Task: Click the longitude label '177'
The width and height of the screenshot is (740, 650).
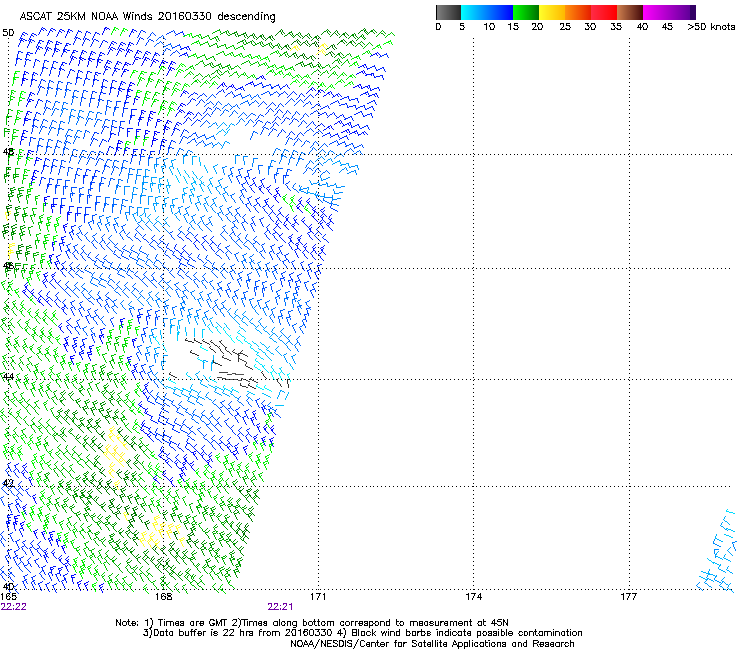Action: 629,597
